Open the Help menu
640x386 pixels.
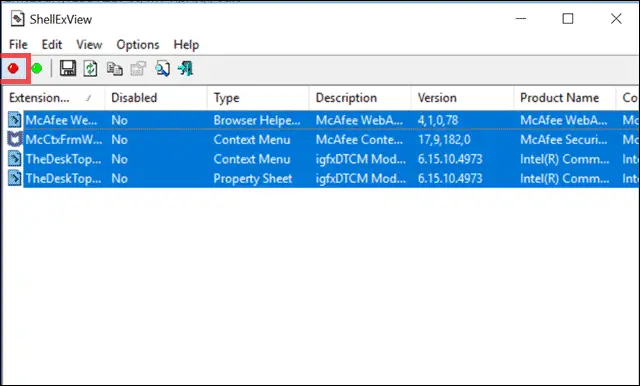[x=186, y=44]
